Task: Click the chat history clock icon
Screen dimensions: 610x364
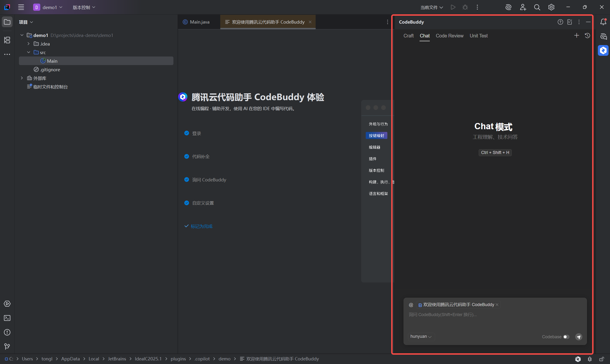Action: coord(587,36)
